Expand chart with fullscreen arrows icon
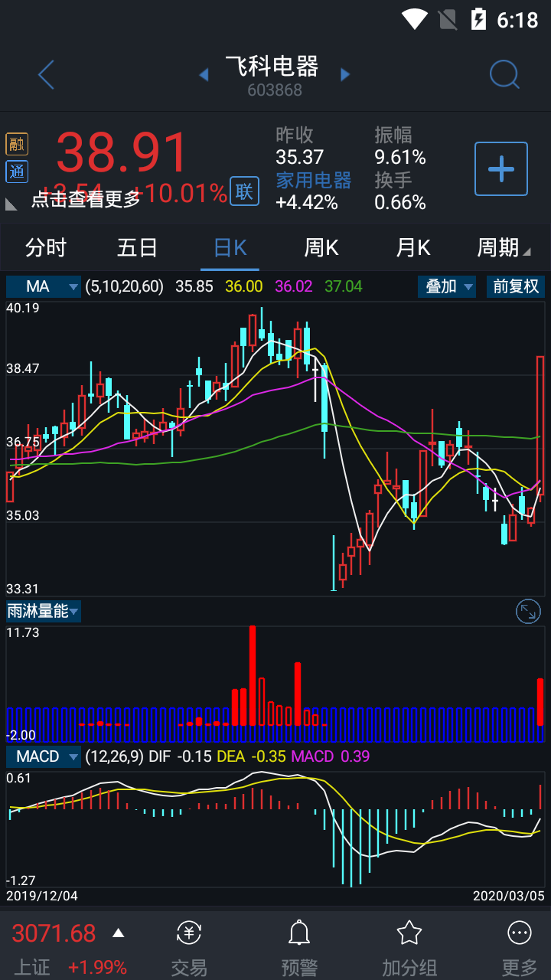 (x=529, y=611)
